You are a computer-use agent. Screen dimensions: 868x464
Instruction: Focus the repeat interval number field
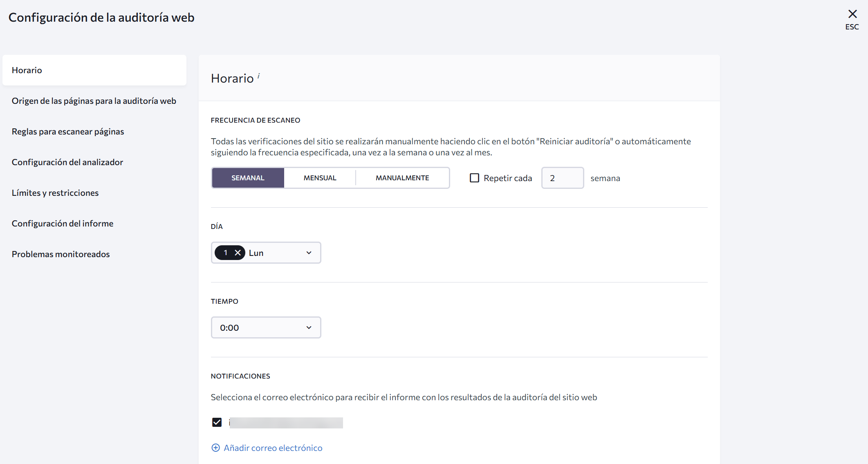coord(563,178)
